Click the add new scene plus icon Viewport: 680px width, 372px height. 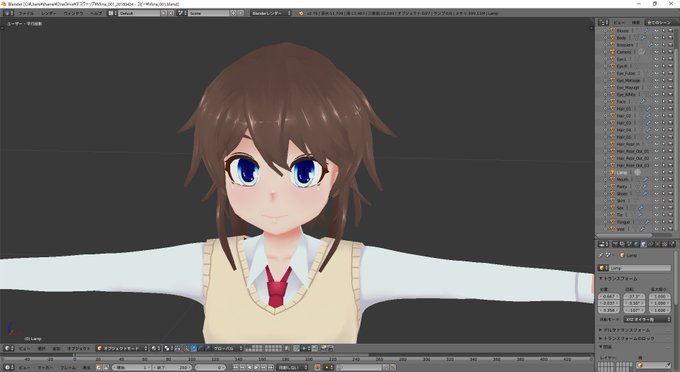pos(233,13)
